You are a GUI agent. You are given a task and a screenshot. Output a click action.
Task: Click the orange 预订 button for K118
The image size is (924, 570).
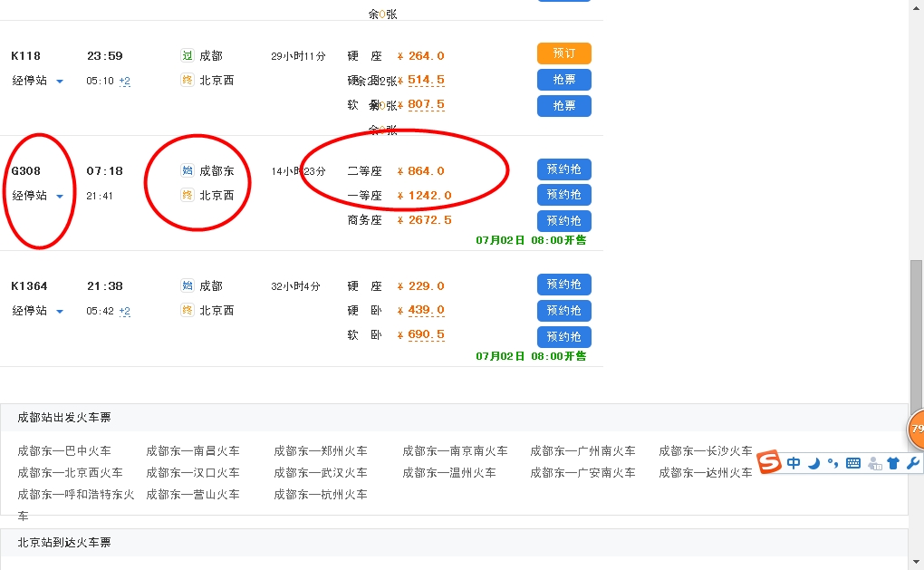[x=564, y=53]
